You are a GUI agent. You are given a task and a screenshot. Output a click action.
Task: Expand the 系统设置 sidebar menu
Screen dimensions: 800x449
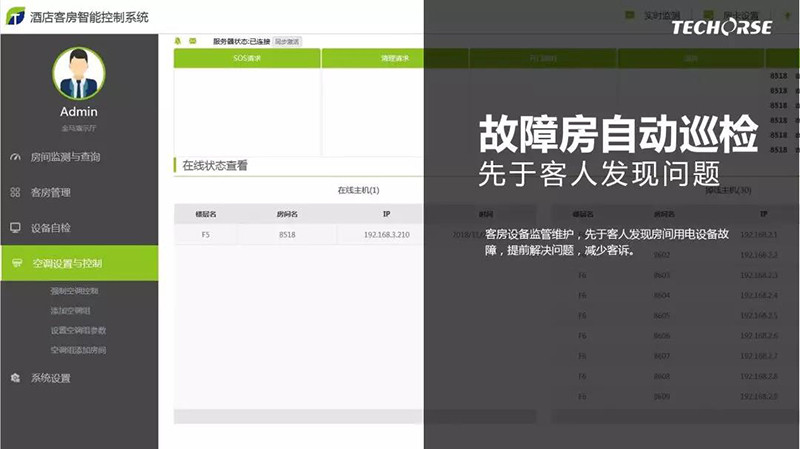pos(51,378)
